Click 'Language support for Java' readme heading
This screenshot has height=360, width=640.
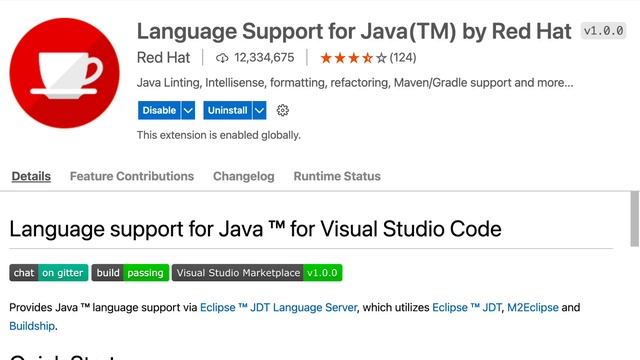point(255,229)
